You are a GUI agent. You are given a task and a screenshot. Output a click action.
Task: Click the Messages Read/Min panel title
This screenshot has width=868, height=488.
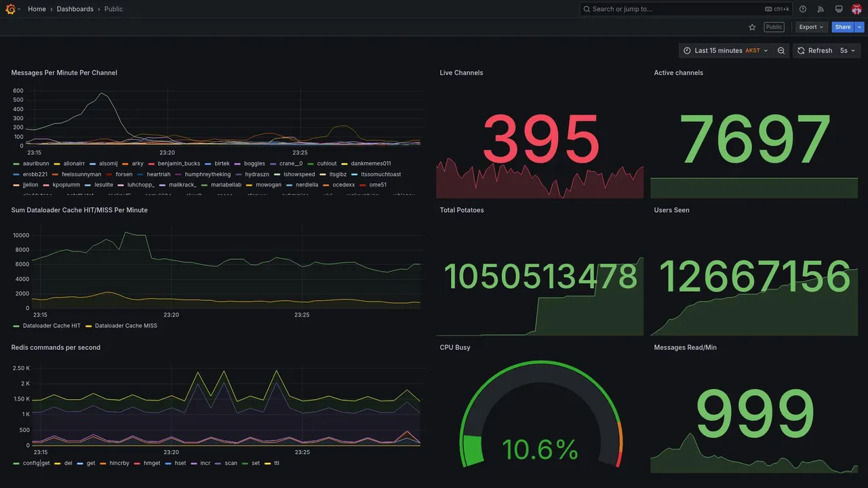point(686,347)
